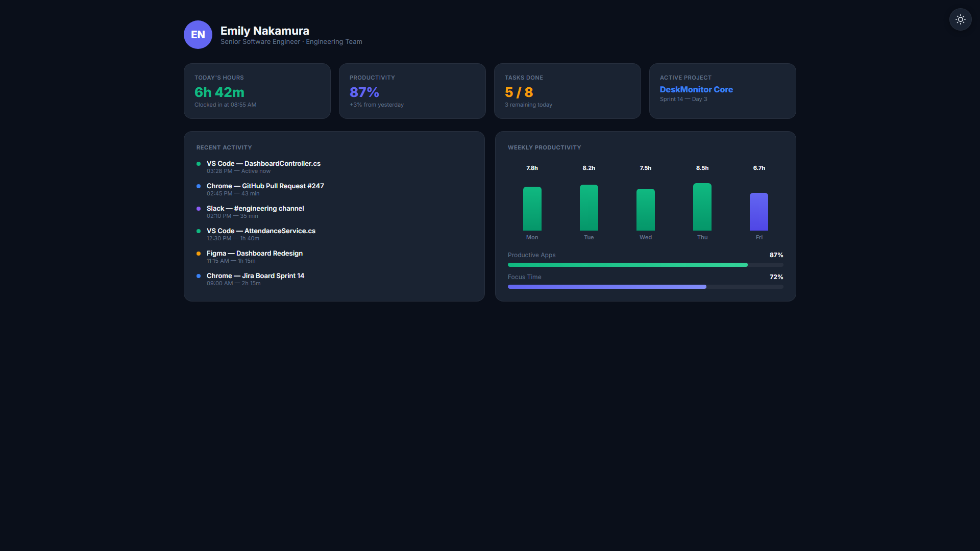The width and height of the screenshot is (980, 551).
Task: Click the 12:30 PM — 1h 40m timestamp
Action: [233, 238]
